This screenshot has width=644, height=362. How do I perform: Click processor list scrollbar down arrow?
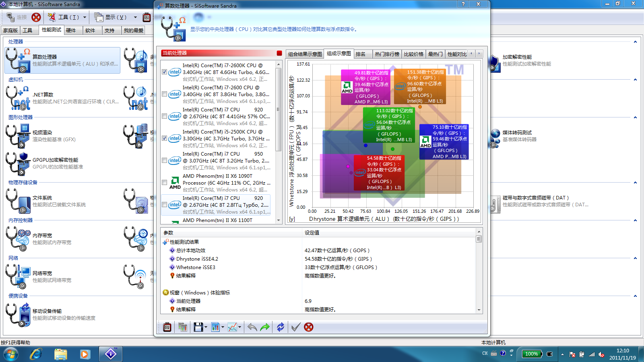click(x=278, y=220)
